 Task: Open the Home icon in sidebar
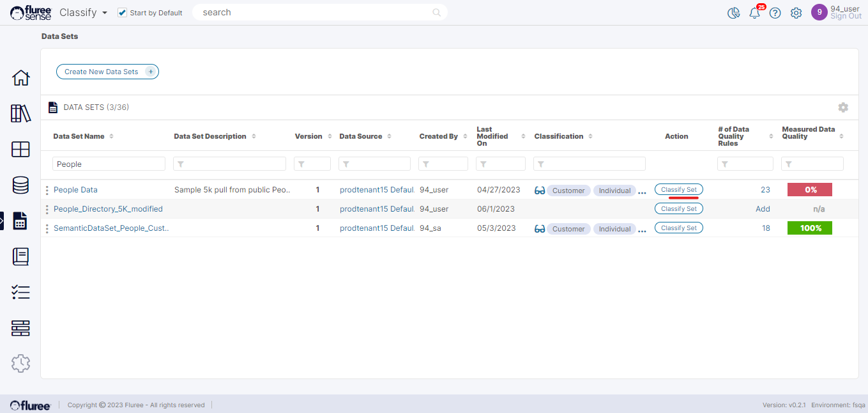[20, 78]
